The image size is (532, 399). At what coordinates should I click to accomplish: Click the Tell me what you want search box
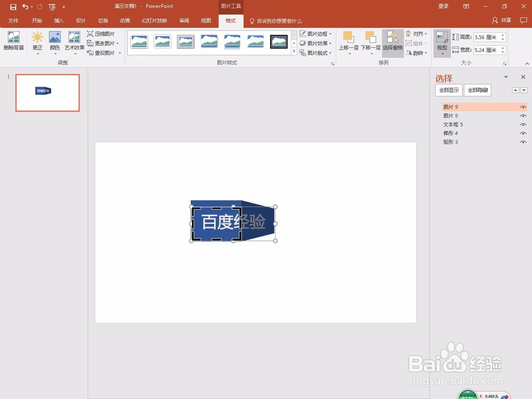(x=276, y=21)
